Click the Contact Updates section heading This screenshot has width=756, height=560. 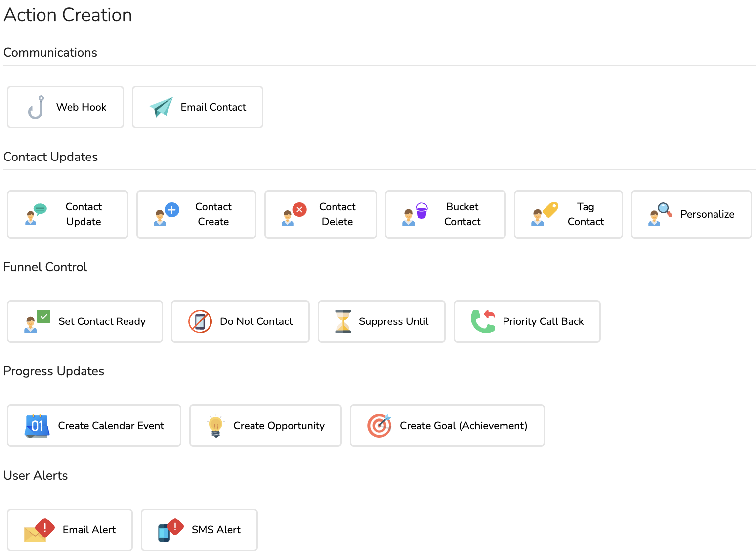(x=50, y=157)
